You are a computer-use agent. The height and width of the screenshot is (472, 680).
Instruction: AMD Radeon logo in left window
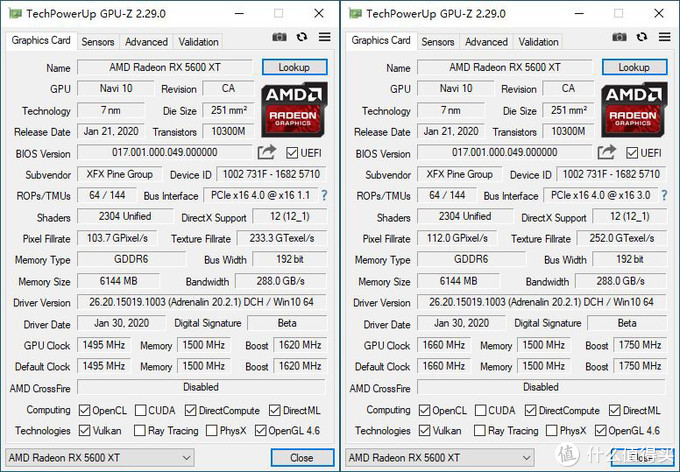(294, 109)
